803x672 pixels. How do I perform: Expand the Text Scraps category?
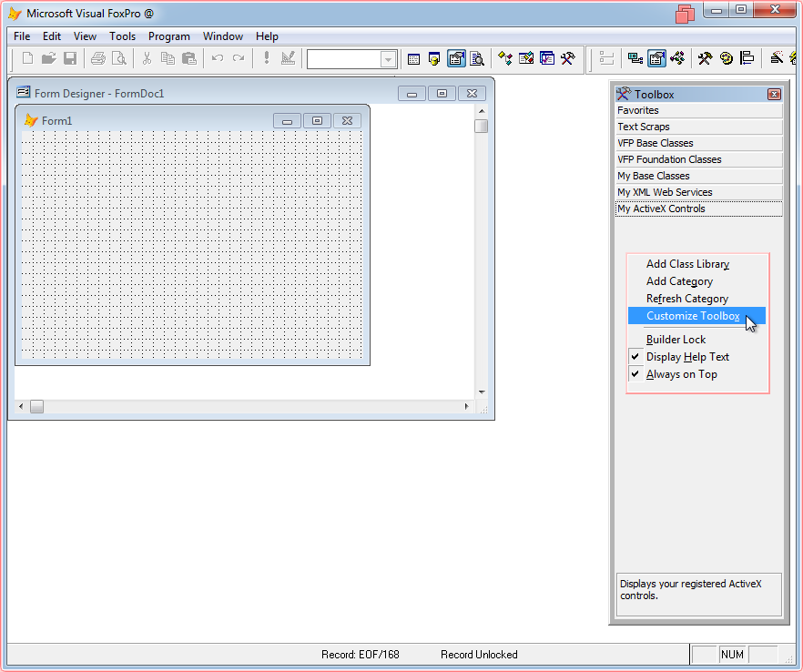[x=699, y=127]
